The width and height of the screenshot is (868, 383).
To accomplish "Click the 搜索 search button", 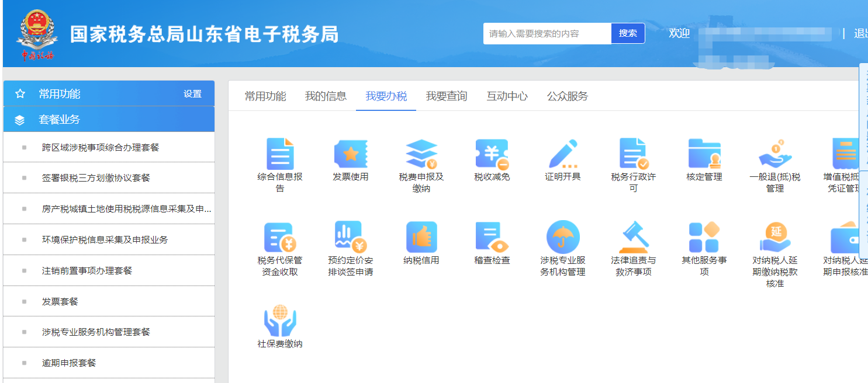I will click(627, 33).
